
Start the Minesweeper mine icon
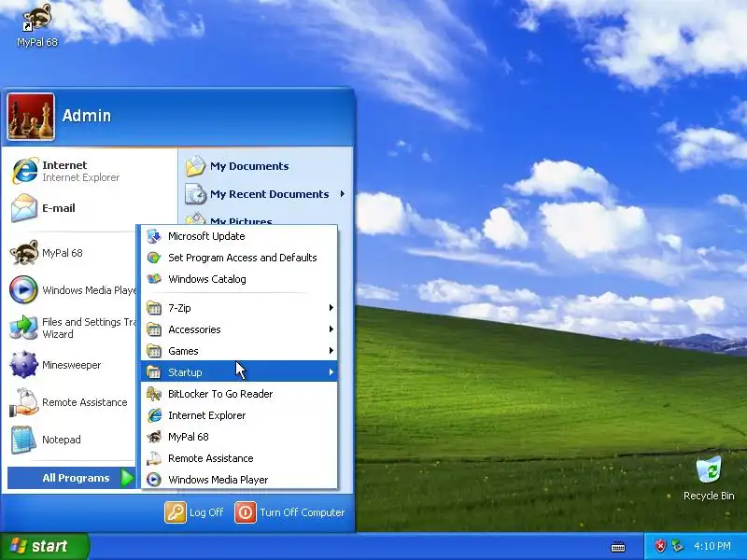coord(24,365)
